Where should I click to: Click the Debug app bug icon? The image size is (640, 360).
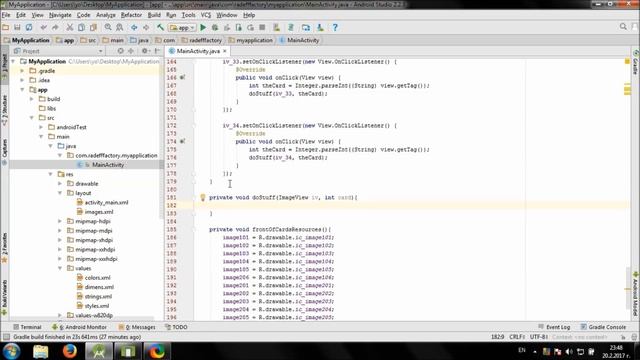pyautogui.click(x=215, y=27)
